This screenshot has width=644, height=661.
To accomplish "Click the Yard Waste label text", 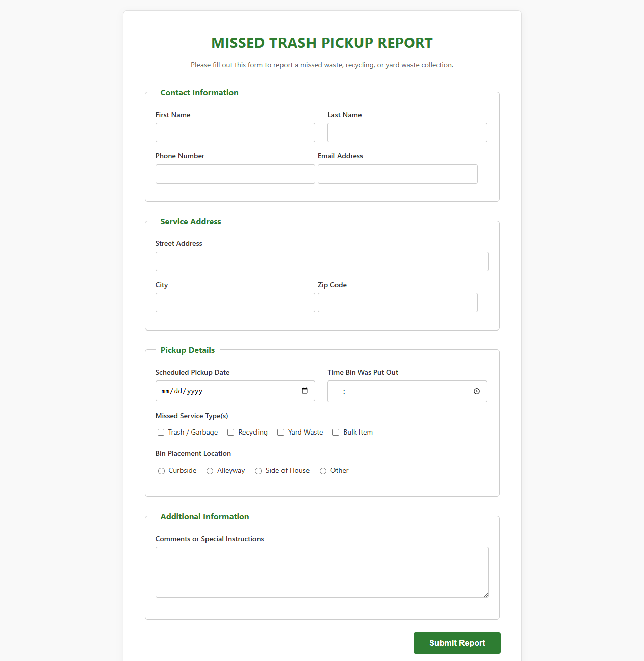I will [x=305, y=432].
